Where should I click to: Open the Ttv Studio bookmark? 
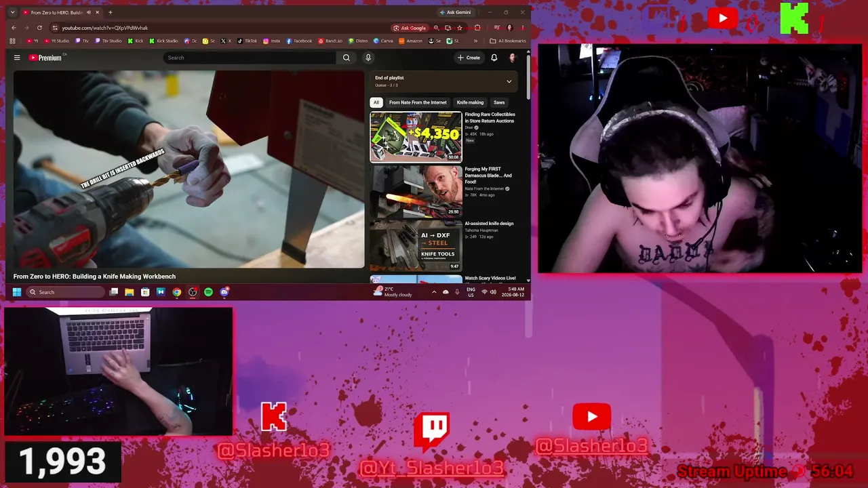(109, 41)
